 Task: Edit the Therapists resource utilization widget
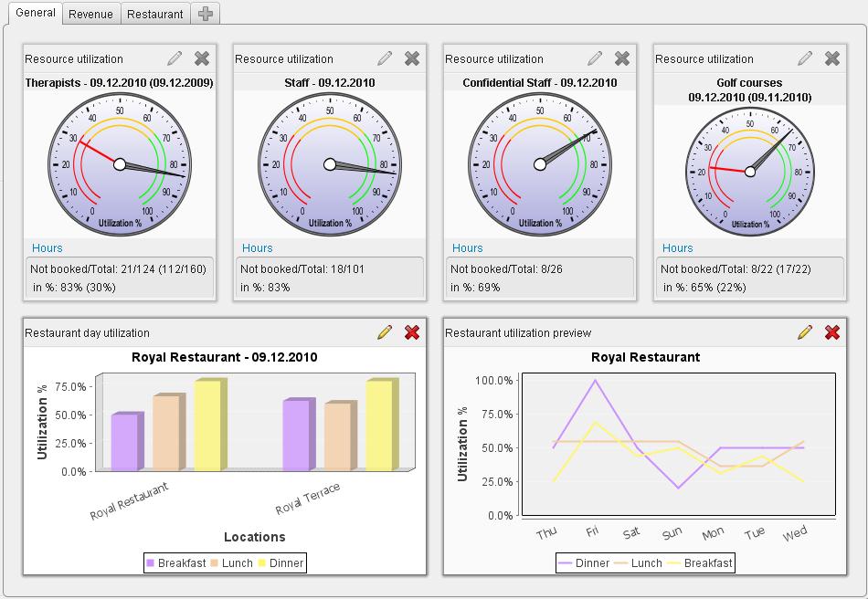[x=175, y=58]
